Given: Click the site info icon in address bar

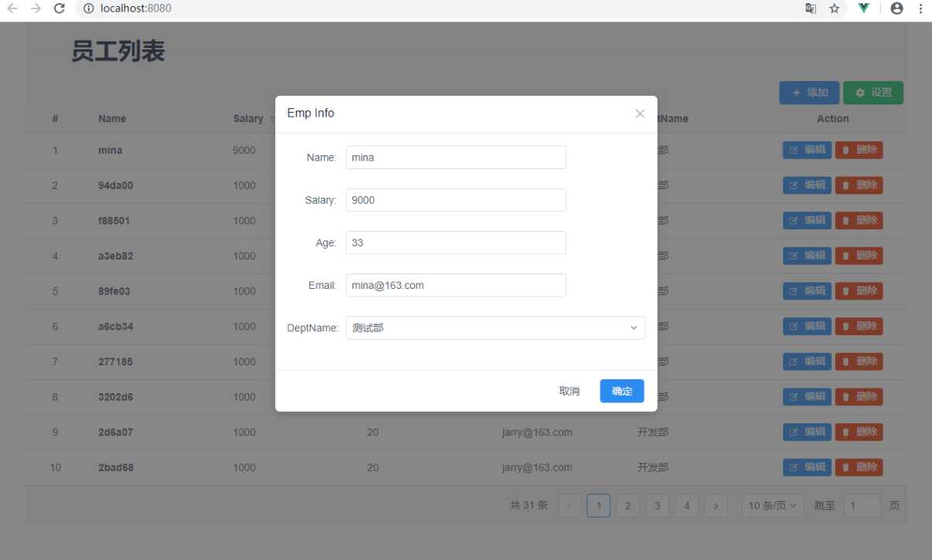Looking at the screenshot, I should (x=88, y=8).
